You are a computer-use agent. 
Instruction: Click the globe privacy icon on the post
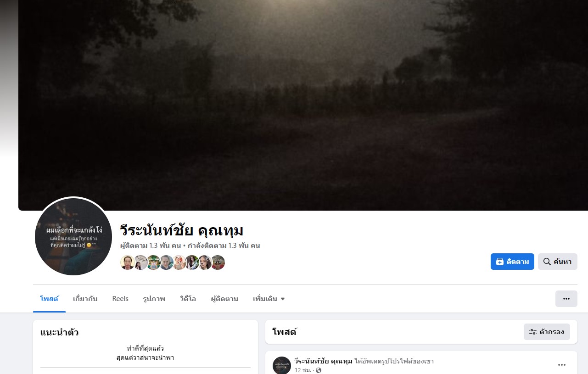pyautogui.click(x=319, y=370)
